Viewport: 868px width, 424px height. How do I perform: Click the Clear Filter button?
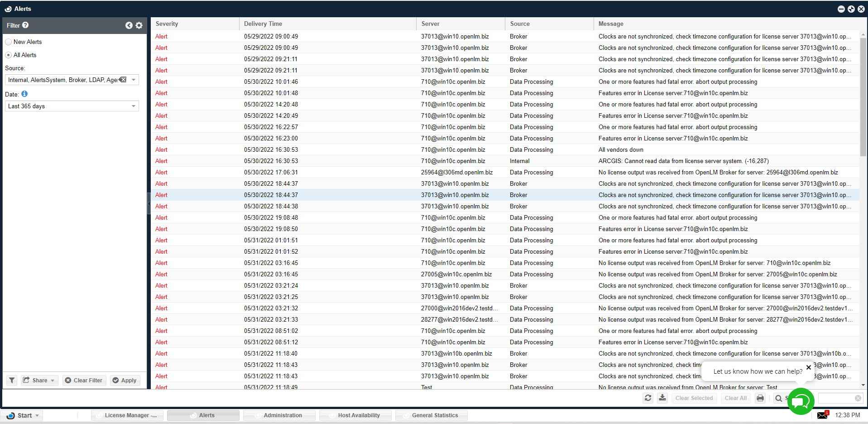84,381
